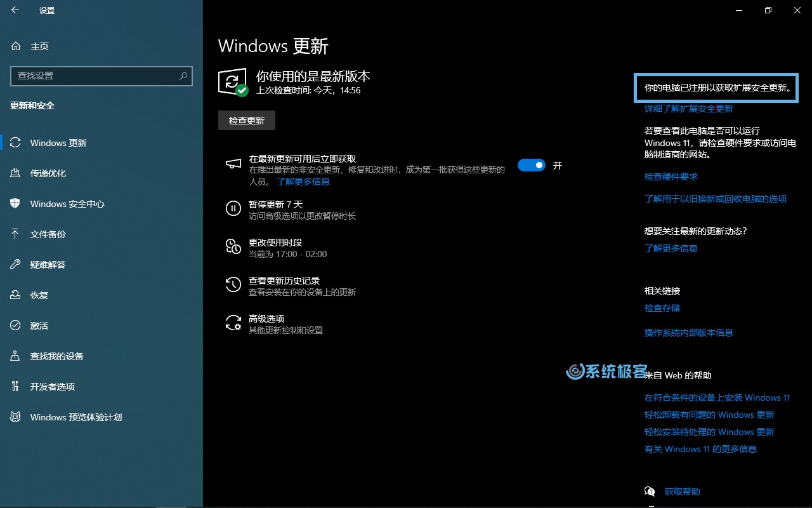
Task: Open 操作系统内部版本信息 link
Action: click(689, 333)
